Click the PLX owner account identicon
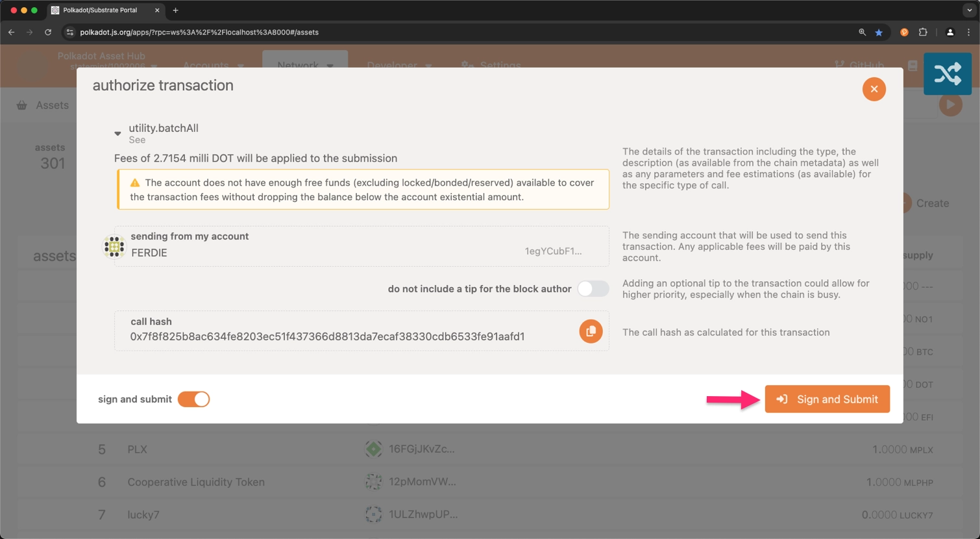Image resolution: width=980 pixels, height=539 pixels. tap(373, 449)
